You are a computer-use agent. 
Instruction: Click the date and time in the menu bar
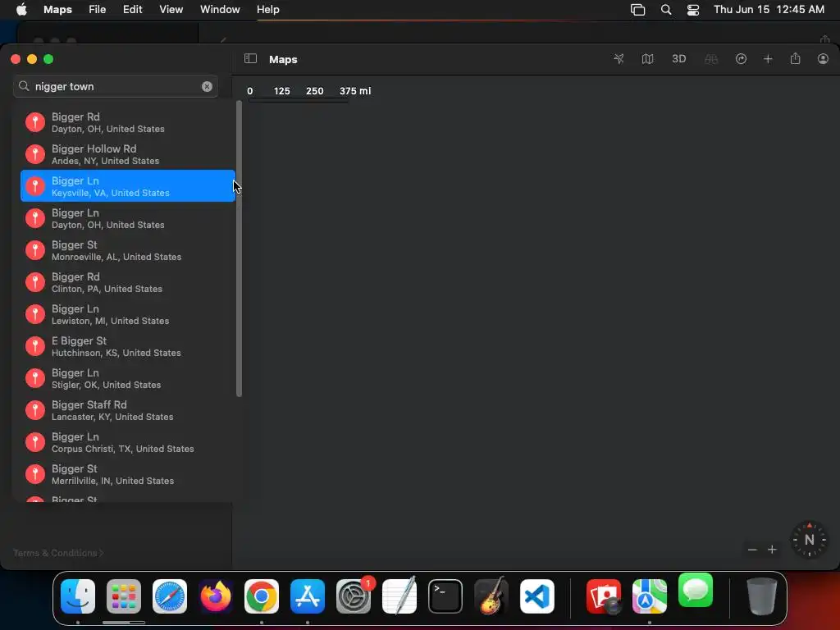769,9
